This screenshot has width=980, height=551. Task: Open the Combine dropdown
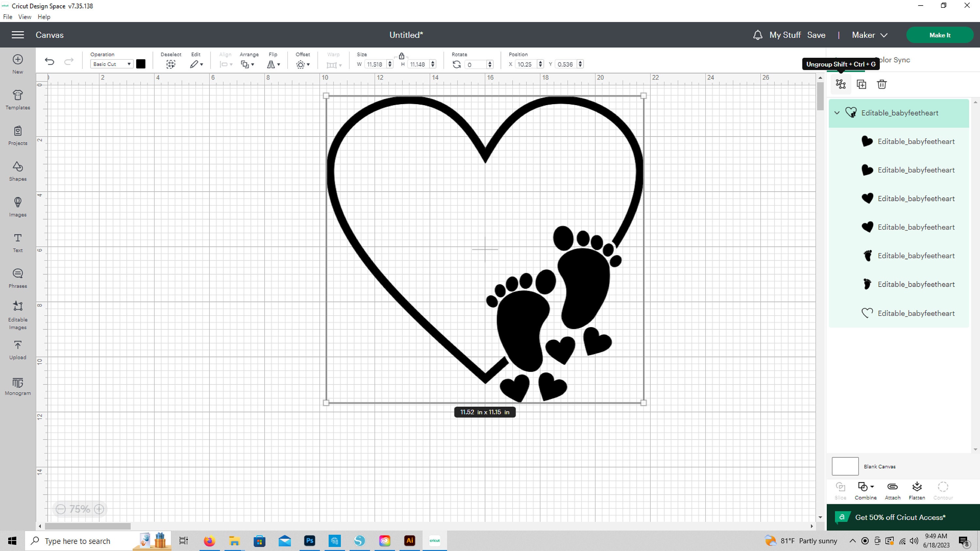pyautogui.click(x=865, y=491)
